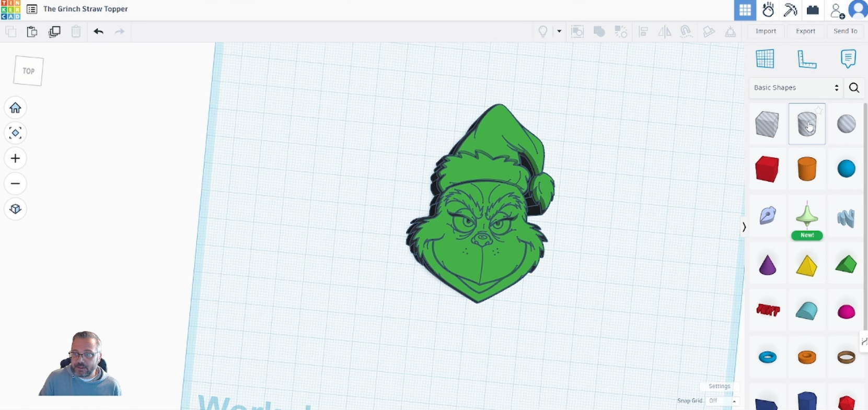Image resolution: width=868 pixels, height=410 pixels.
Task: Click the Undo arrow
Action: click(x=98, y=31)
